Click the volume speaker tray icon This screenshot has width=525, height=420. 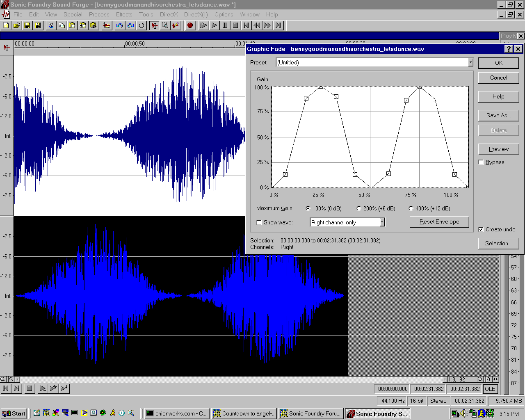464,413
